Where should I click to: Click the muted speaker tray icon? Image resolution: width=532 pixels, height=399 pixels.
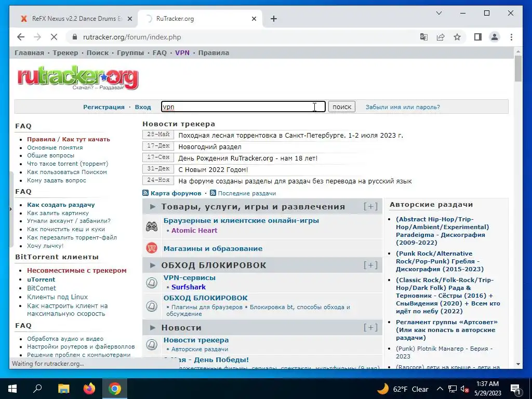(x=464, y=389)
